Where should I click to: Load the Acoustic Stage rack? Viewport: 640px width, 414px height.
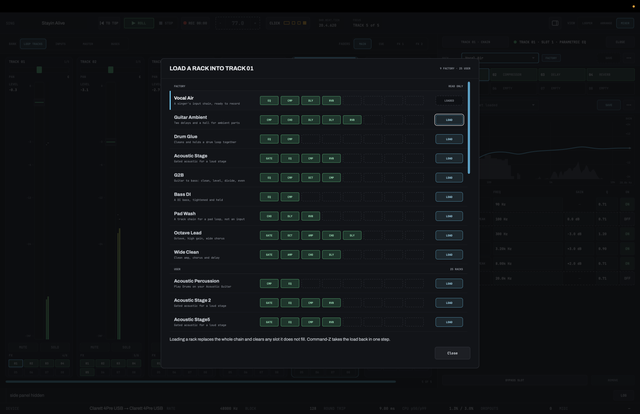449,158
